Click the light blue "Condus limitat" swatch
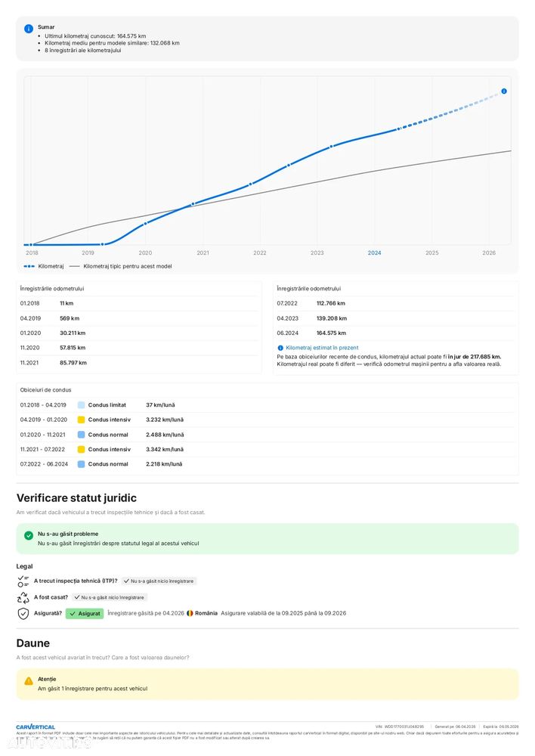 pos(81,405)
